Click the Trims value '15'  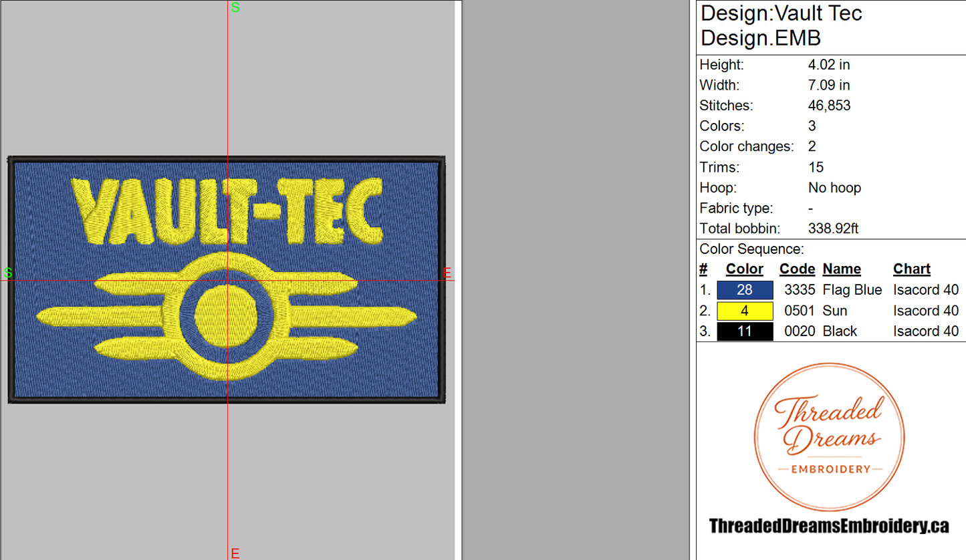(816, 167)
